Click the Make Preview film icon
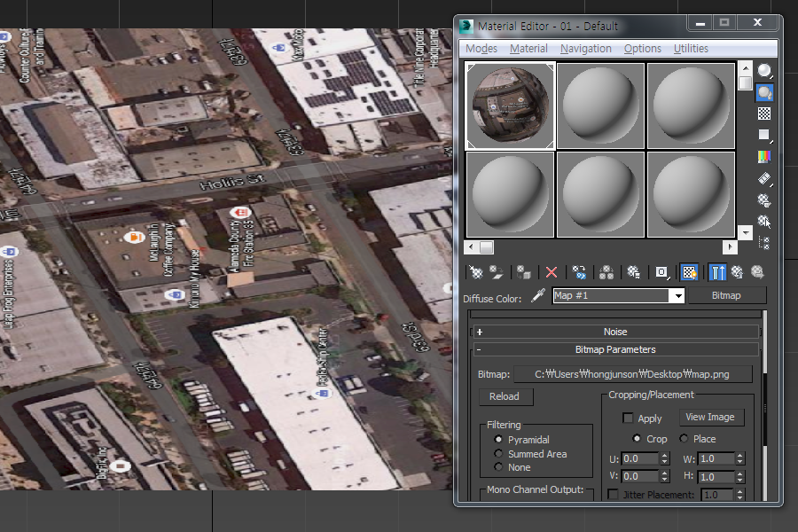 (x=764, y=179)
